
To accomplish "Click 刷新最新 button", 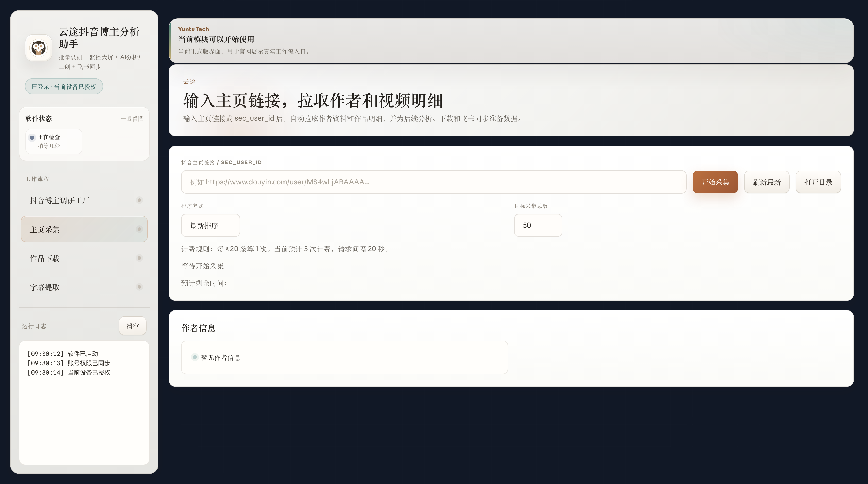I will pos(766,182).
